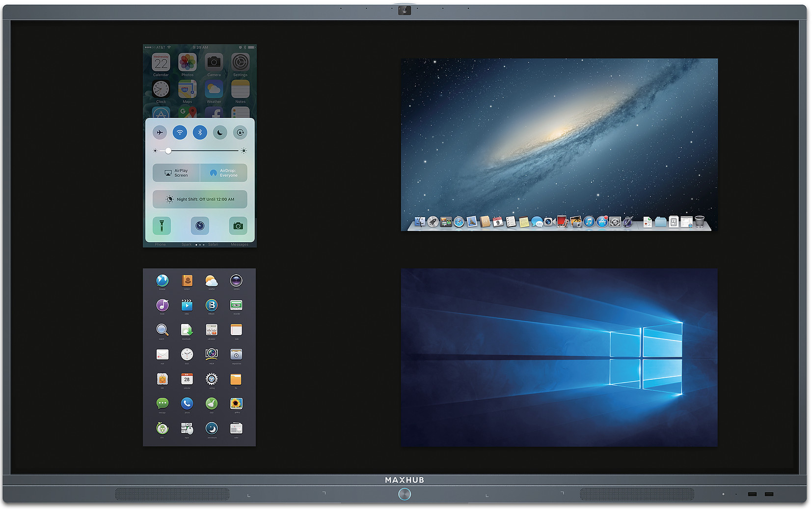Toggle Do Not Disturb moon button
812x510 pixels.
click(220, 132)
